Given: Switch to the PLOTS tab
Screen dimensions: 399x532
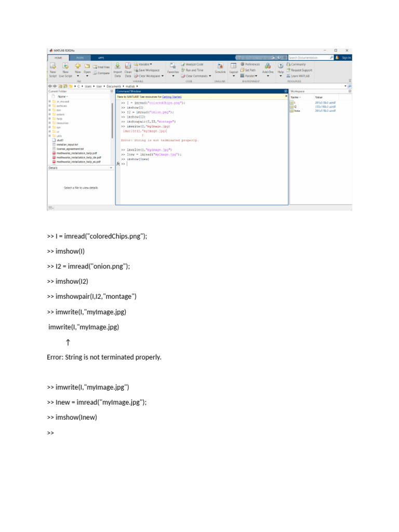Looking at the screenshot, I should (80, 58).
